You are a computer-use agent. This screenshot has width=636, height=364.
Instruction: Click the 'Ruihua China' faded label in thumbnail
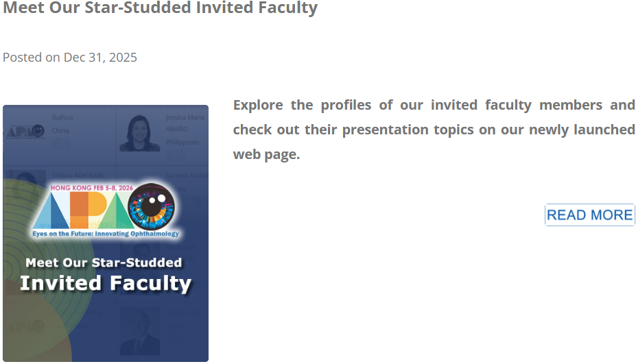coord(62,124)
